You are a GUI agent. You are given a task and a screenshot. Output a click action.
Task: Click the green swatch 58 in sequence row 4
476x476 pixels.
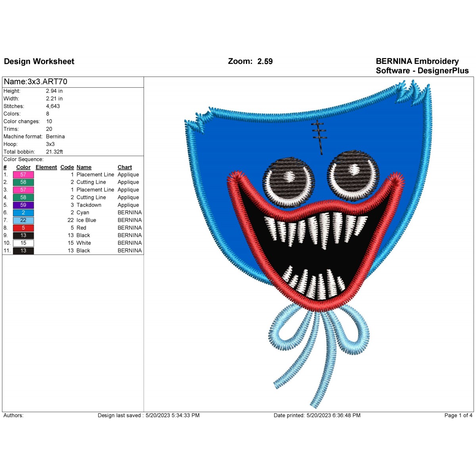click(23, 197)
